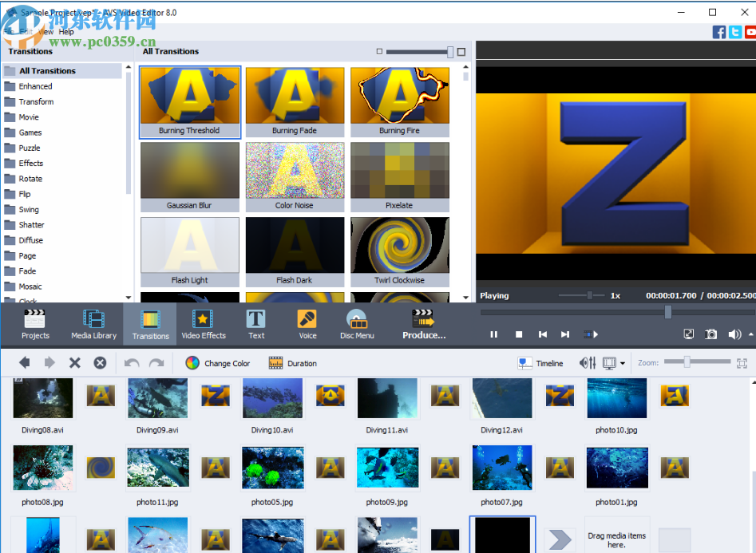
Task: Switch to Timeline view
Action: click(x=541, y=363)
